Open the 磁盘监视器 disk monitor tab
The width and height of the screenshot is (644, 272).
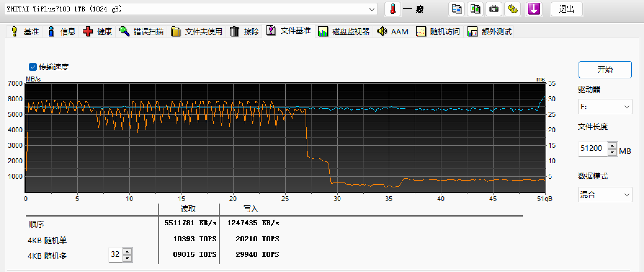point(344,32)
